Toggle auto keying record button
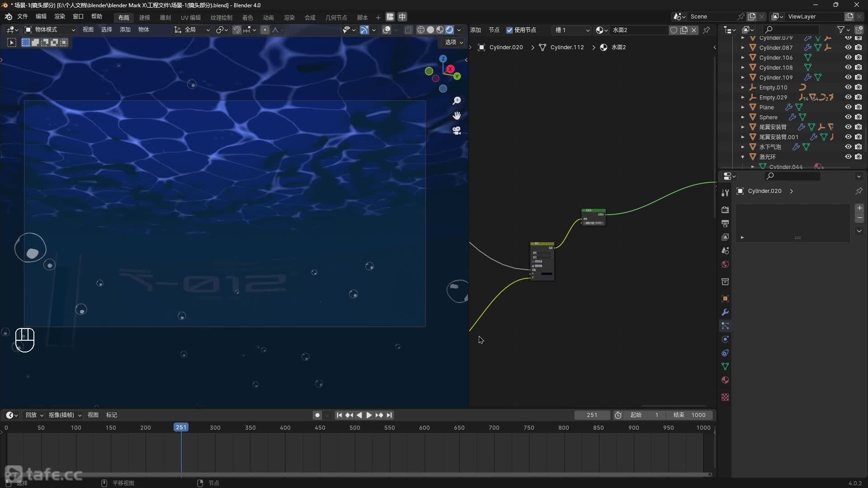The width and height of the screenshot is (868, 488). [317, 415]
